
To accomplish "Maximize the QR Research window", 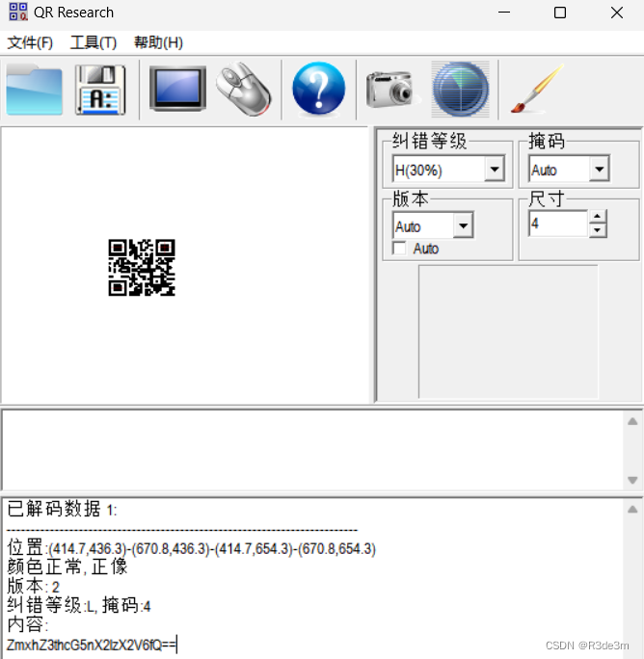I will coord(560,13).
